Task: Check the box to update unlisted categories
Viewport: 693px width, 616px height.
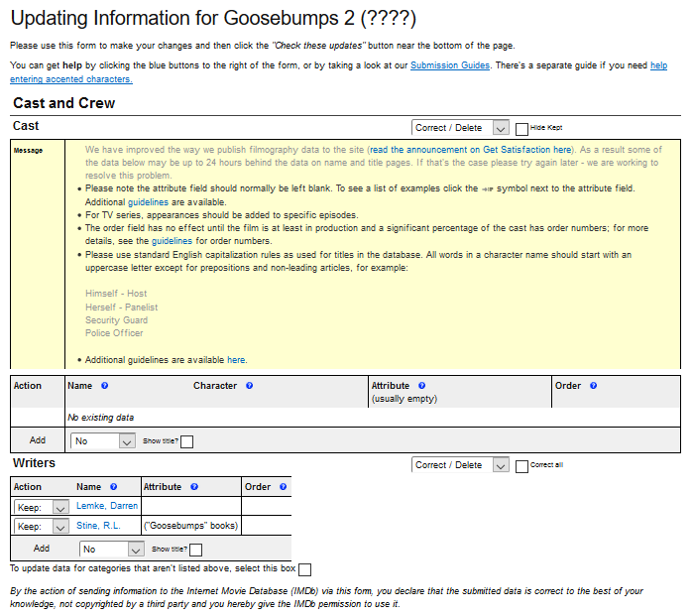Action: [304, 569]
